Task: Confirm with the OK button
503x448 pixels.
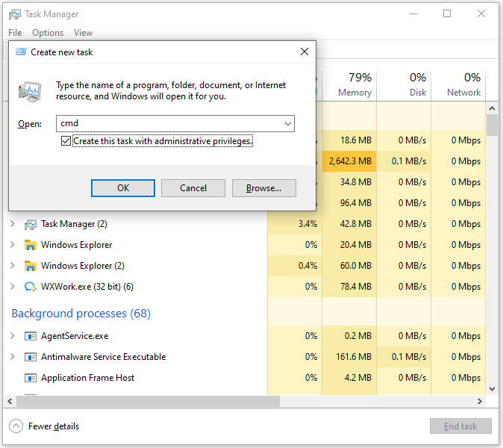Action: point(123,188)
